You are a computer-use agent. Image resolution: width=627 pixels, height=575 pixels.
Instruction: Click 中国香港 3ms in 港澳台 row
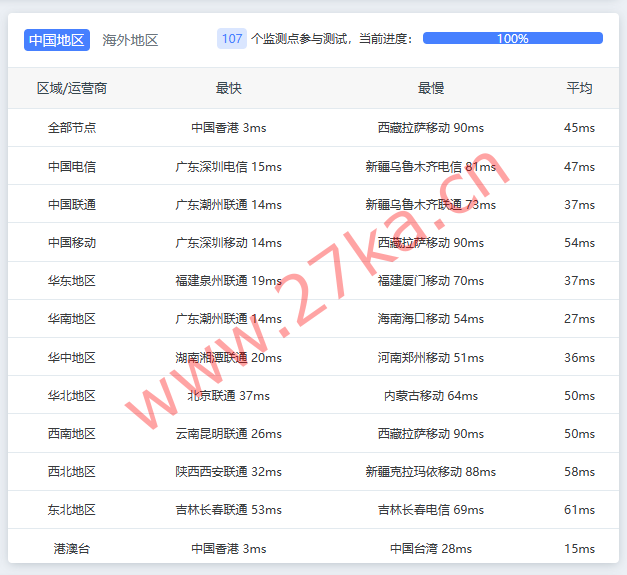[229, 548]
